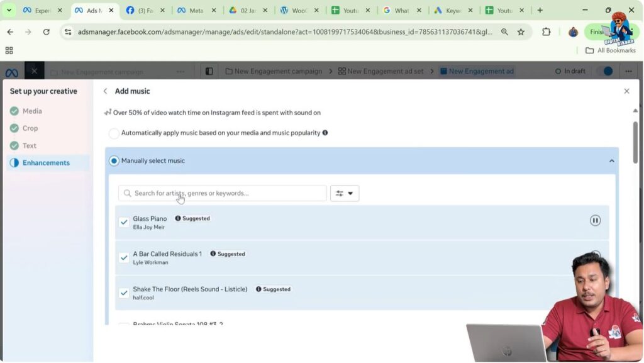Open the three-dot more options menu
Image resolution: width=644 pixels, height=363 pixels.
[628, 72]
